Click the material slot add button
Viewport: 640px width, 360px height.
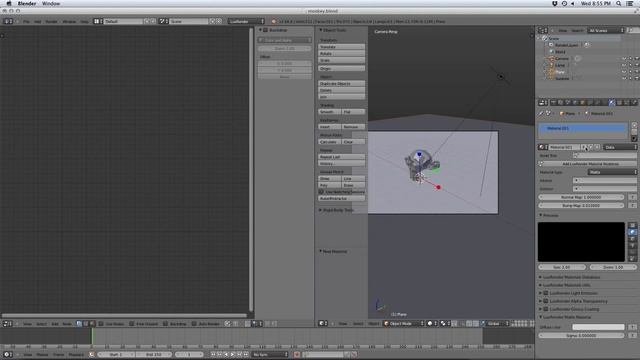[x=634, y=125]
